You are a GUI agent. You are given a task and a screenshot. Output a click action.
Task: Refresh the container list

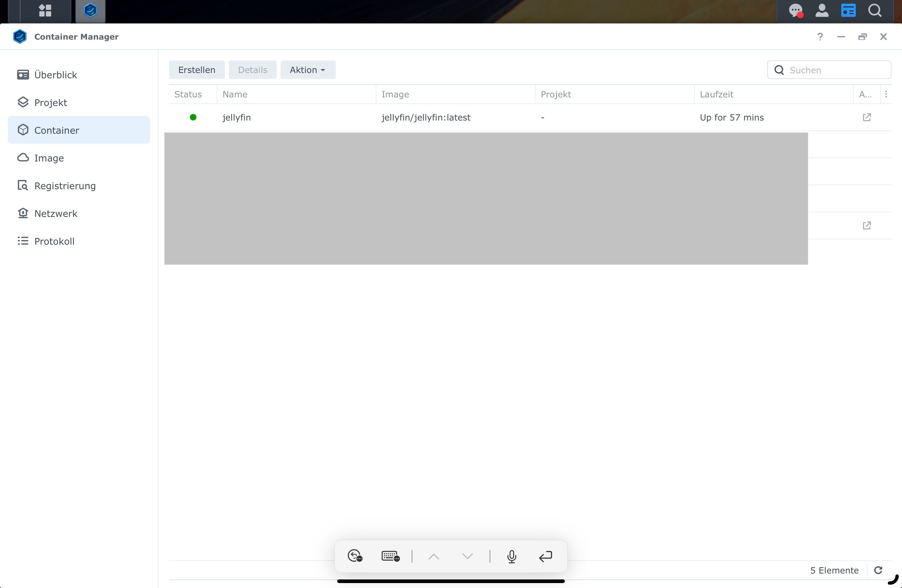878,570
